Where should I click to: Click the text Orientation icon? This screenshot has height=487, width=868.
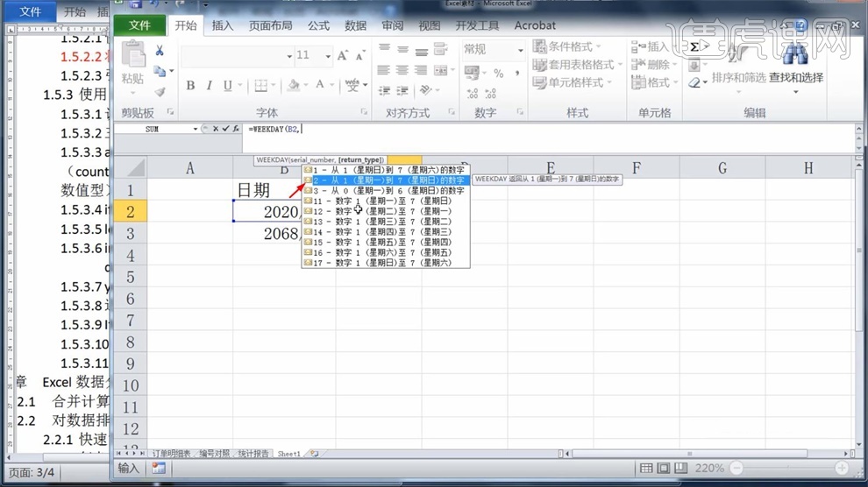pos(426,90)
